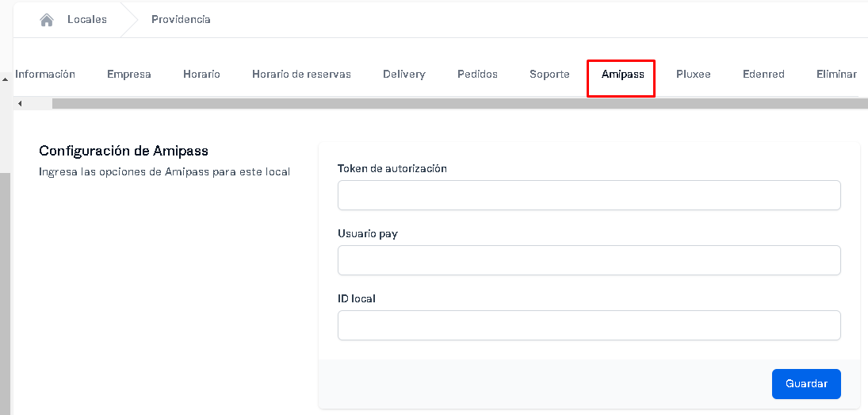The width and height of the screenshot is (868, 415).
Task: Focus the Token de autorización field
Action: click(x=589, y=195)
